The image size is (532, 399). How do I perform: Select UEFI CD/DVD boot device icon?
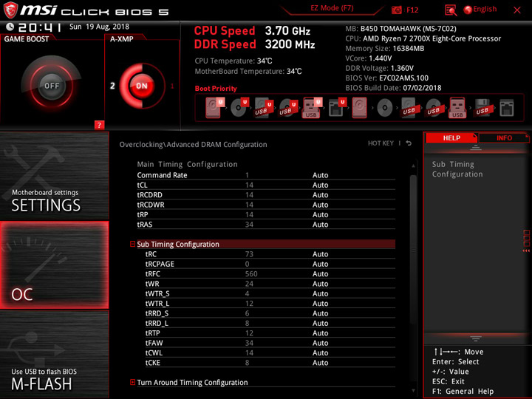click(239, 108)
